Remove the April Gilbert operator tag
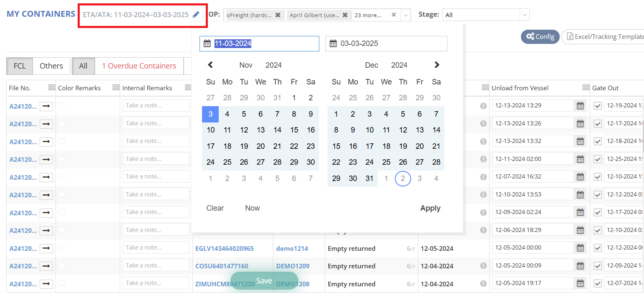Screen dimensions: 644x293 (x=345, y=15)
